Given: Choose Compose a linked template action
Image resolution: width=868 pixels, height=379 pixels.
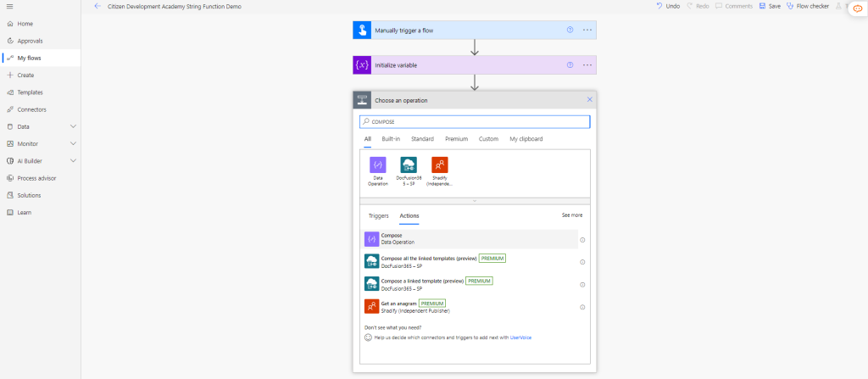Looking at the screenshot, I should [x=469, y=284].
